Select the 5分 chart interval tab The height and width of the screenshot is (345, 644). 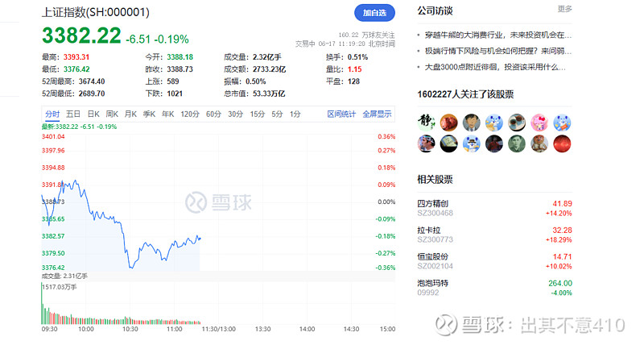[277, 114]
